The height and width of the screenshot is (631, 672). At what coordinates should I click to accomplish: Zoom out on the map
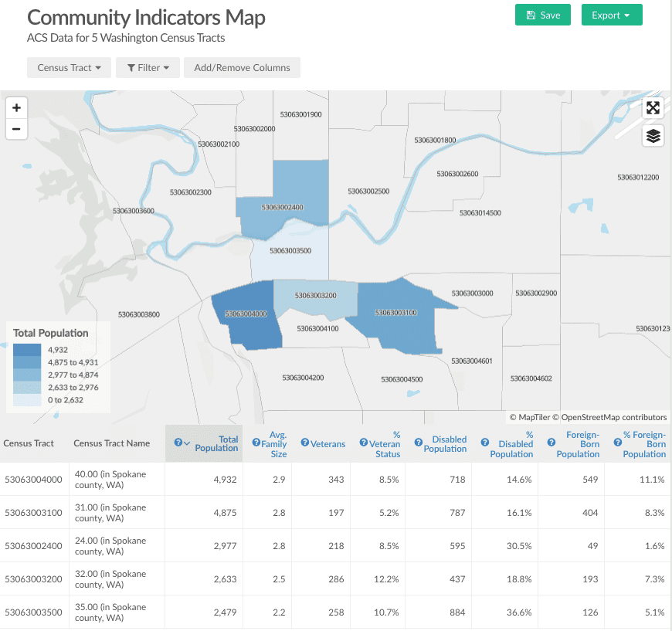click(16, 129)
